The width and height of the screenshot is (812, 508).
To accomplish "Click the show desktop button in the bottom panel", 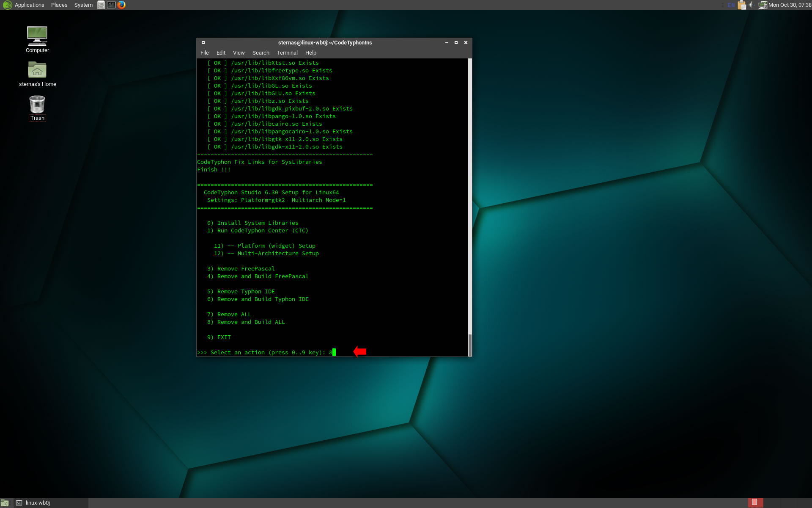I will pyautogui.click(x=5, y=503).
